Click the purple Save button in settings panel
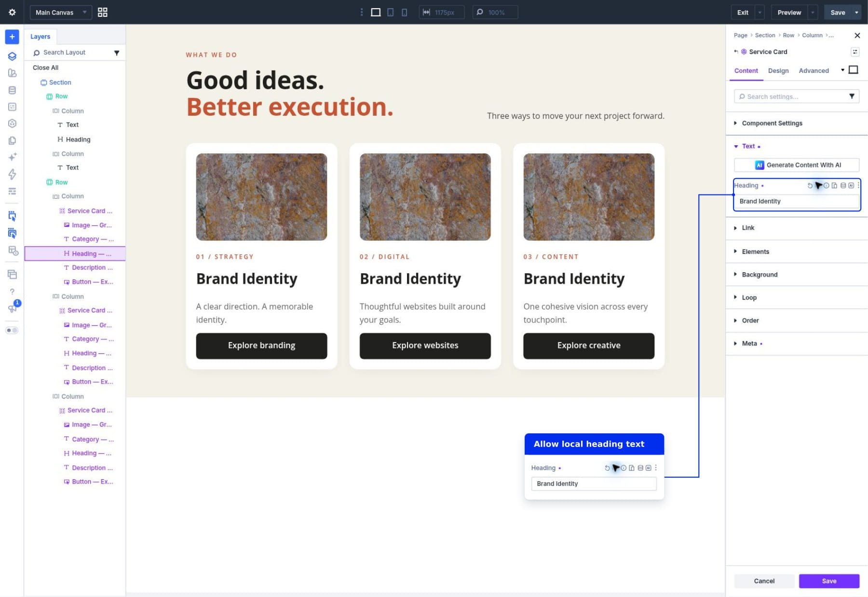 click(x=829, y=581)
